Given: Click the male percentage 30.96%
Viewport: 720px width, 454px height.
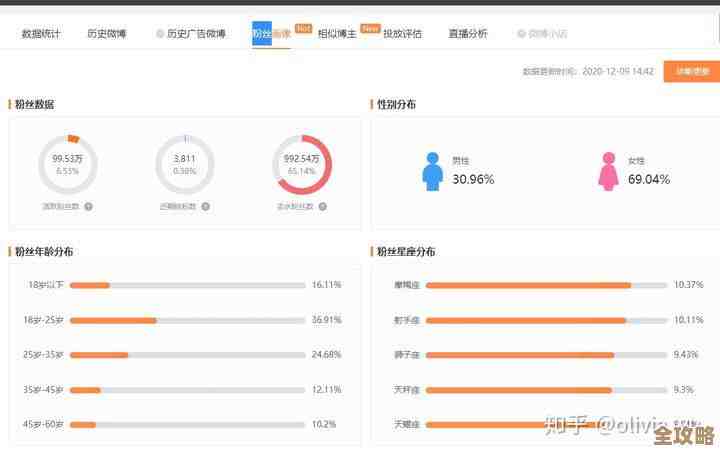Looking at the screenshot, I should [x=473, y=179].
